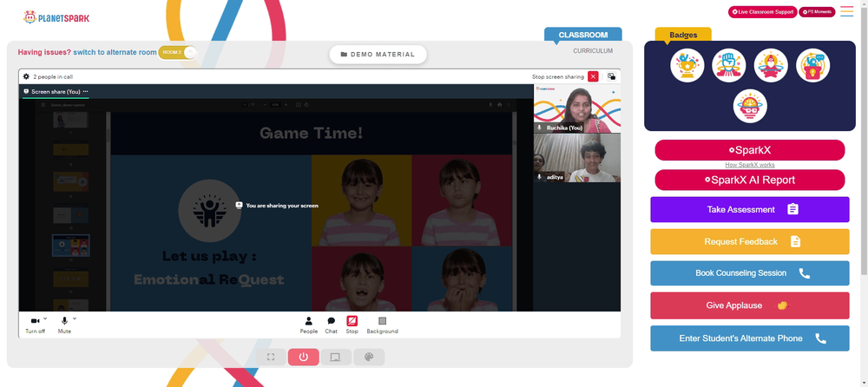Award the glowing brain badge
The width and height of the screenshot is (868, 387).
pyautogui.click(x=750, y=107)
